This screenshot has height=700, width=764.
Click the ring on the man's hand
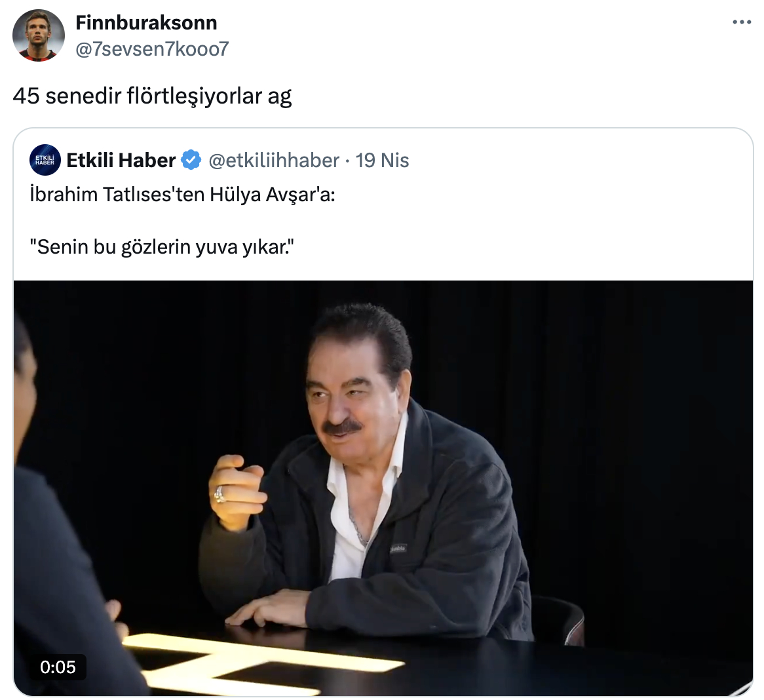(220, 493)
